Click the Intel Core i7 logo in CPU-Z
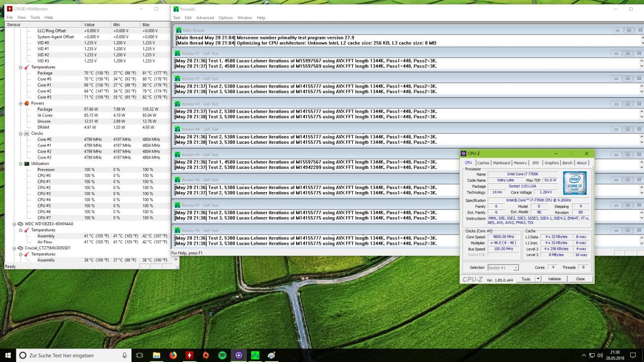The width and height of the screenshot is (644, 362). point(575,183)
